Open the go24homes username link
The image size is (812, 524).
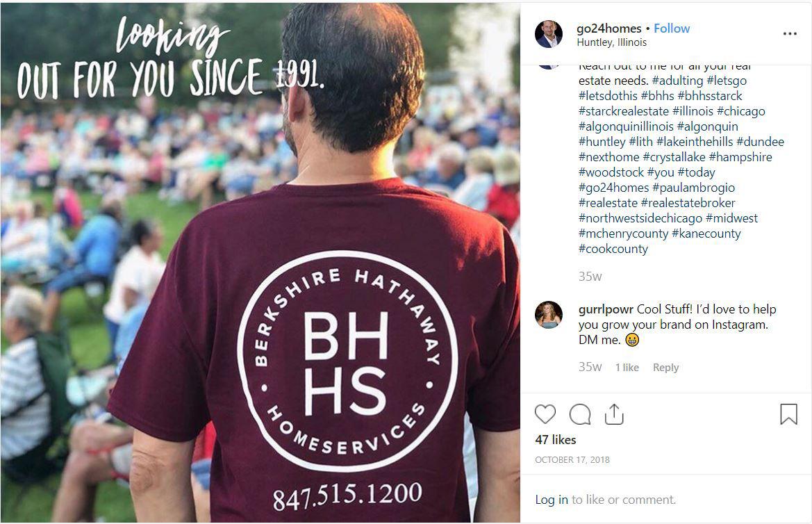[609, 28]
